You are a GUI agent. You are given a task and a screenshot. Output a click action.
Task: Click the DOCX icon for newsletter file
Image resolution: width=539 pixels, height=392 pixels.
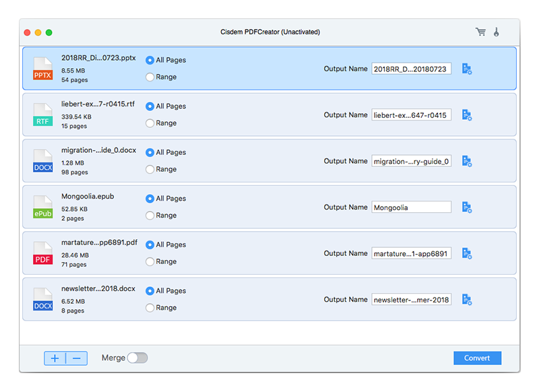(x=43, y=300)
